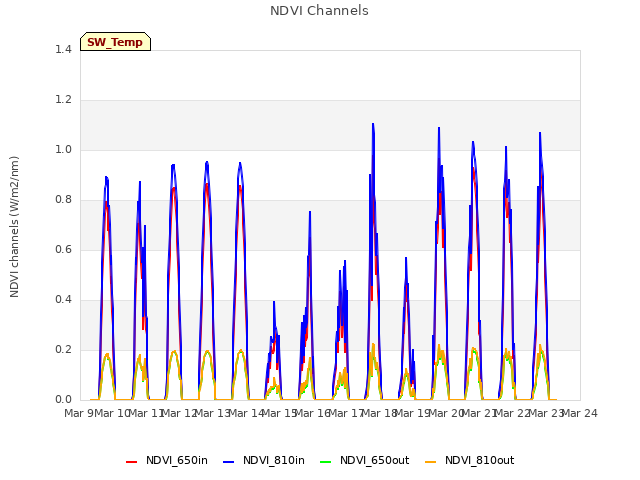Click the 0.8 y-axis tick label
The height and width of the screenshot is (480, 640).
(63, 200)
